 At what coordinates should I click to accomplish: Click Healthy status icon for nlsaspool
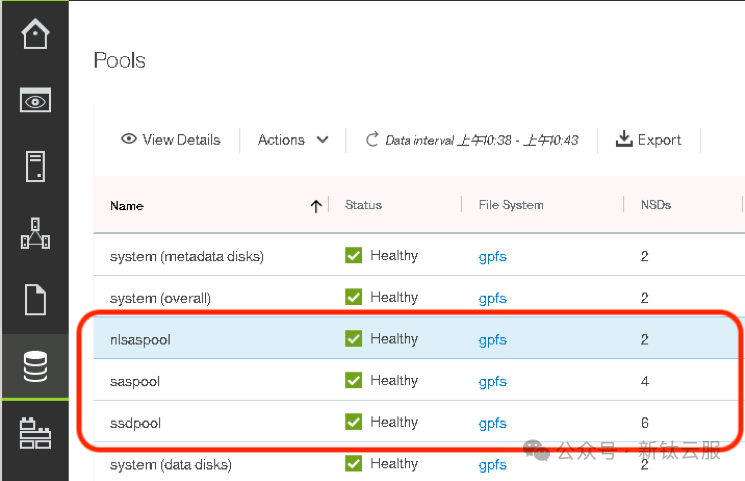click(x=353, y=338)
